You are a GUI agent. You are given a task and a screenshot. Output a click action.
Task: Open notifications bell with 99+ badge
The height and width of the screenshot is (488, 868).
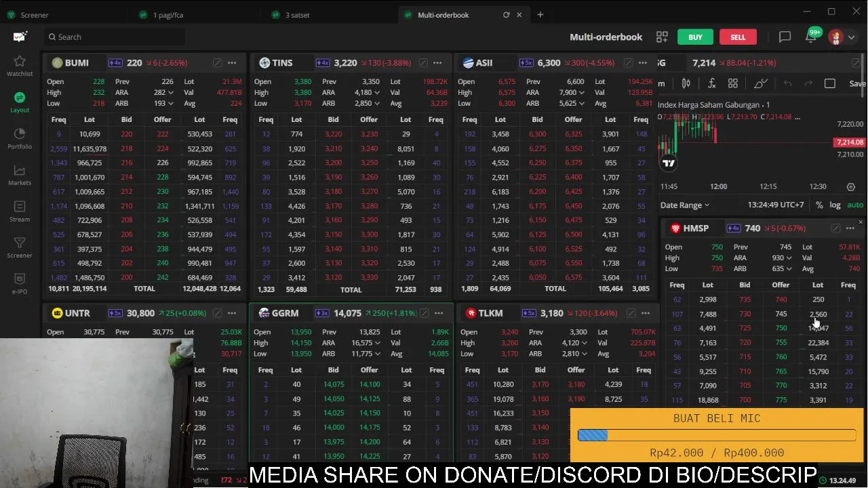(x=810, y=37)
